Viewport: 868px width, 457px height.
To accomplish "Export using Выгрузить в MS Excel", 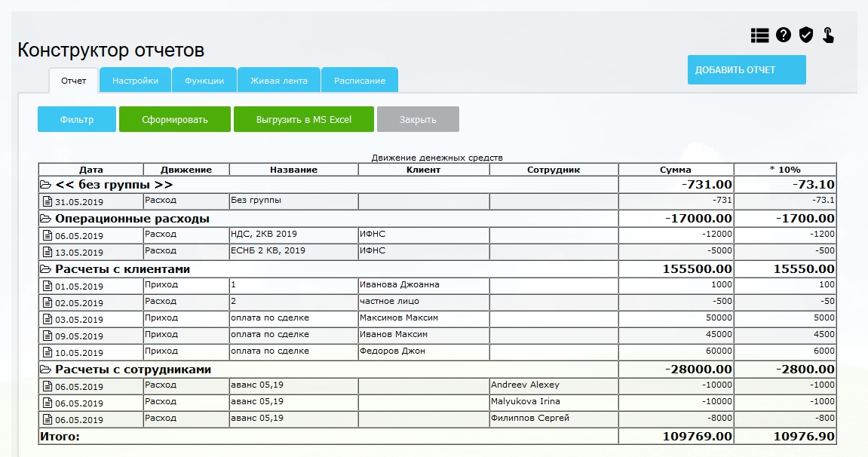I will [x=303, y=119].
